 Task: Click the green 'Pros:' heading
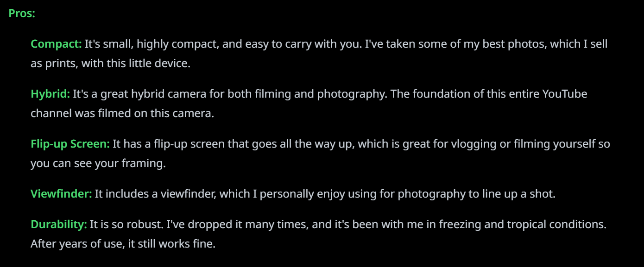tap(22, 14)
